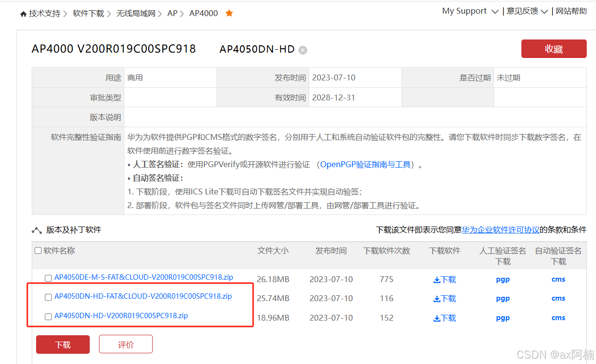Download cms signature for AP4050DN-HD-FAT&CLOUD row
Viewport: 596px width, 364px height.
coord(558,298)
